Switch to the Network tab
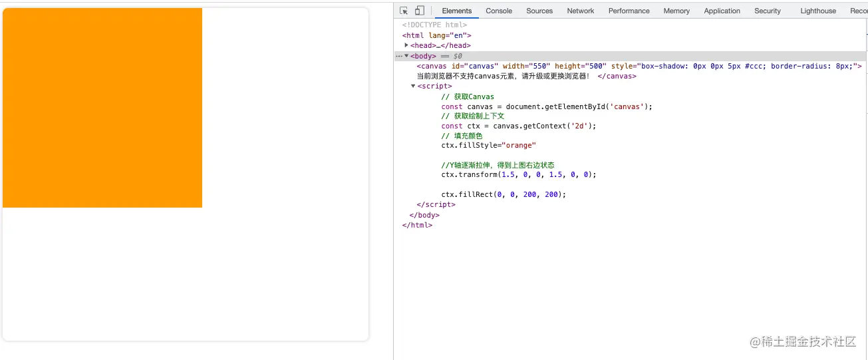 (581, 11)
